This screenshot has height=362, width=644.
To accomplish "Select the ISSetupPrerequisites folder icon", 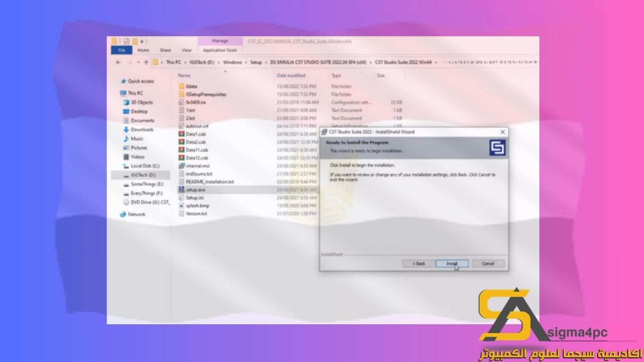I will pos(182,94).
